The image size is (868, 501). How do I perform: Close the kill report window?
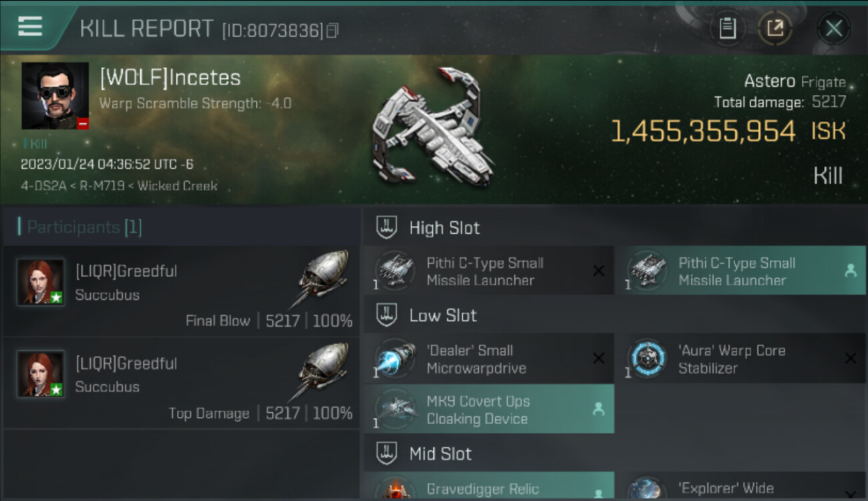(833, 29)
